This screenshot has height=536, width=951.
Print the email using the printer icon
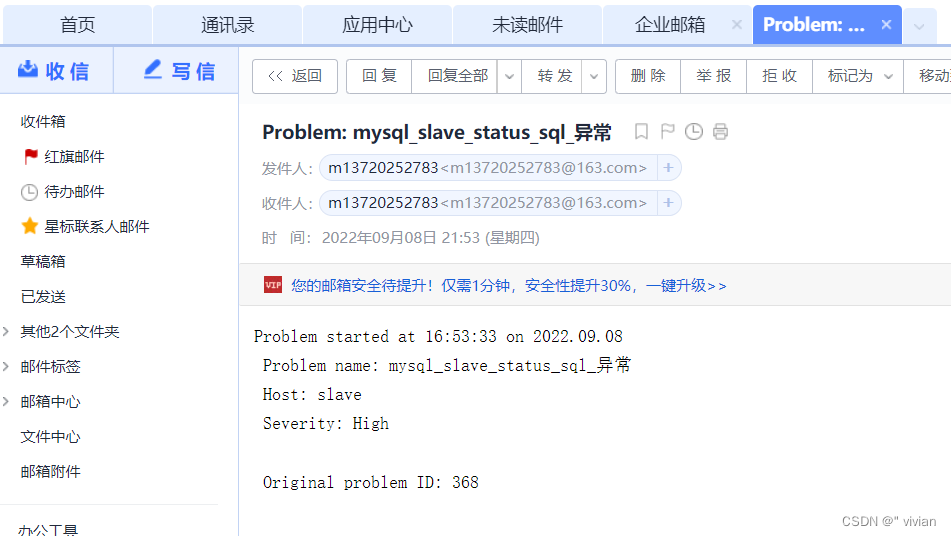pyautogui.click(x=721, y=132)
